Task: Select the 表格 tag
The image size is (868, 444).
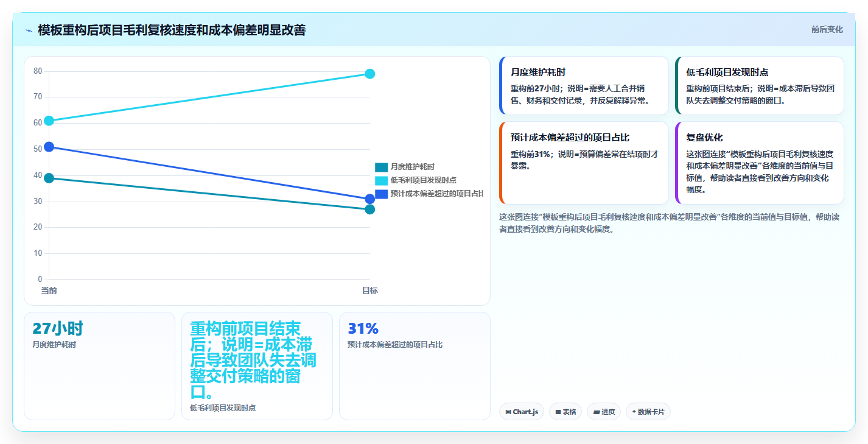Action: (565, 412)
